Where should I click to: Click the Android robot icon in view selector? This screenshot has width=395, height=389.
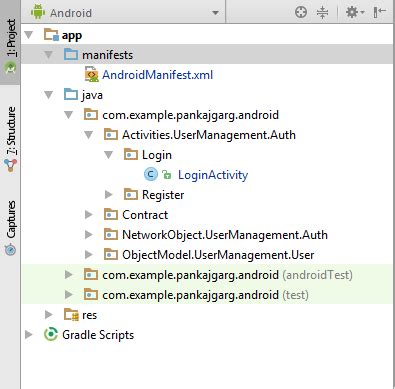tap(38, 12)
